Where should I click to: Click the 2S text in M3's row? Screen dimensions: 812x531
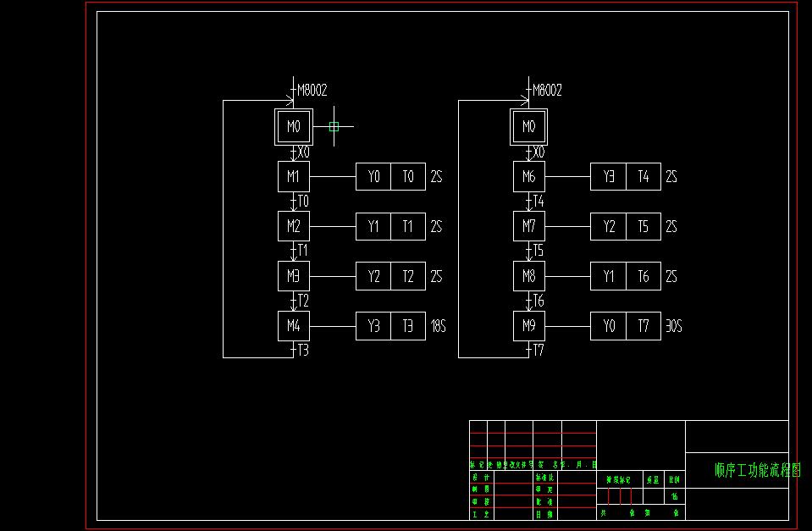click(437, 276)
